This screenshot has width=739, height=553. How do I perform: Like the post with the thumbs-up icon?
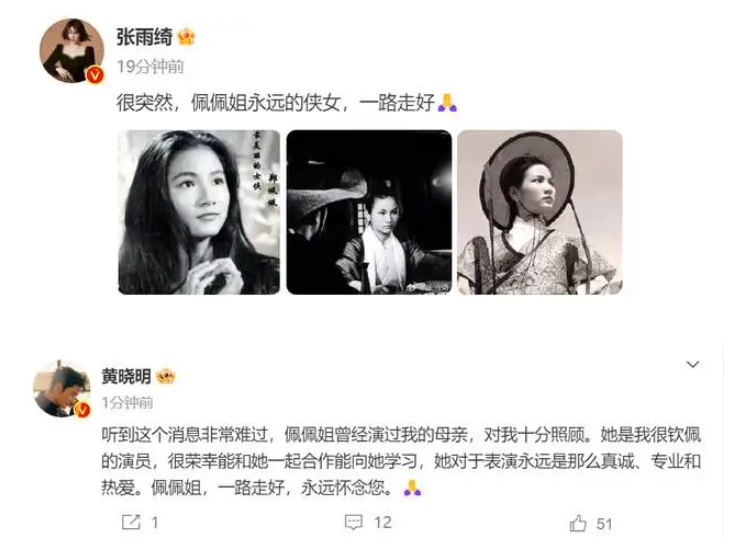[x=578, y=523]
